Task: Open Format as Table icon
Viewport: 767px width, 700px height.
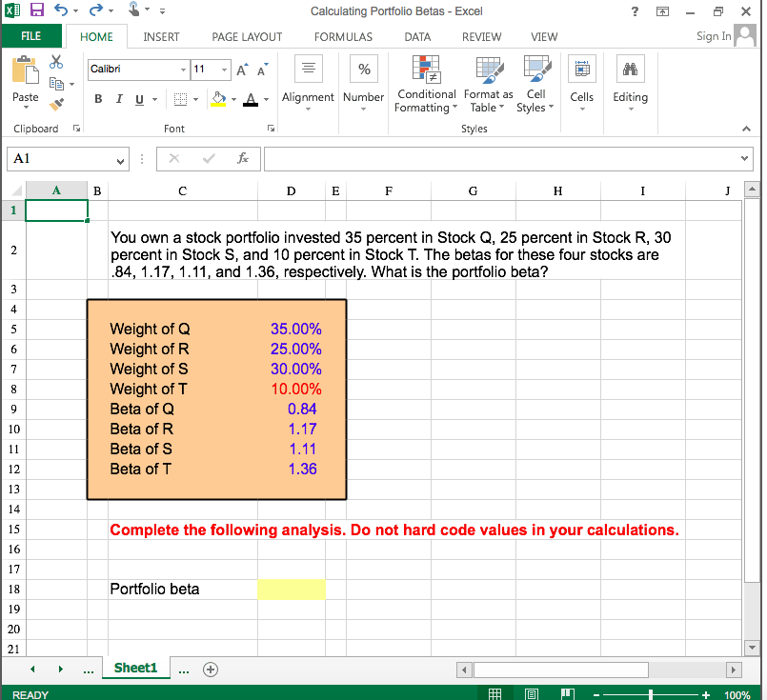Action: pos(489,69)
